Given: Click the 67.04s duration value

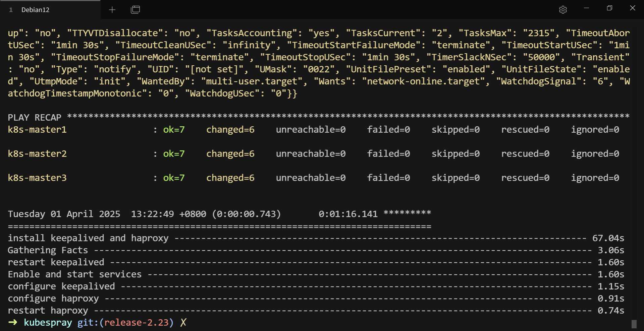Looking at the screenshot, I should pyautogui.click(x=608, y=238).
